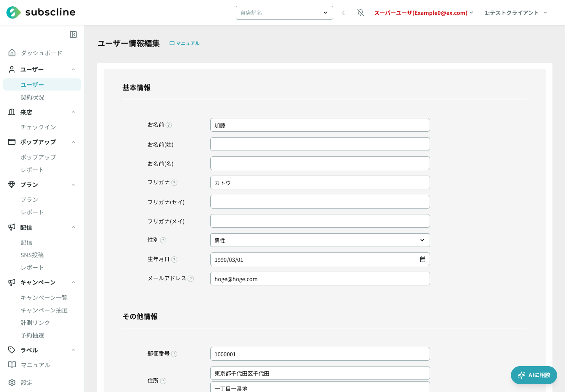Collapse the ユーザー sidebar section
Screen dimensions: 565x392
pyautogui.click(x=73, y=69)
